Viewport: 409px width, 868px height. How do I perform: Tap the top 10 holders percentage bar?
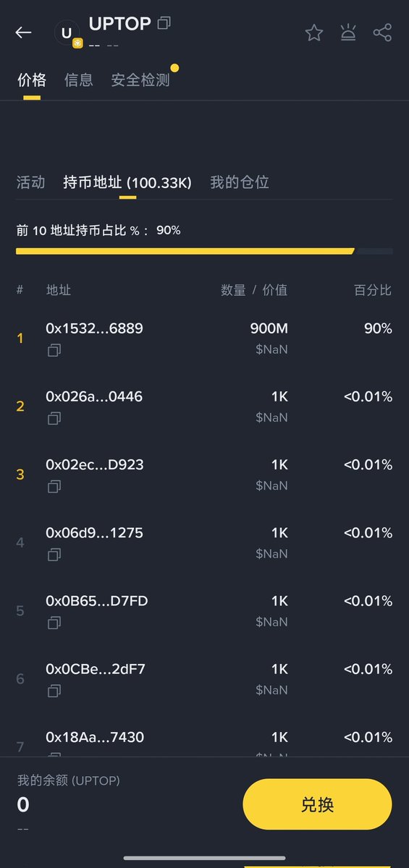(204, 251)
